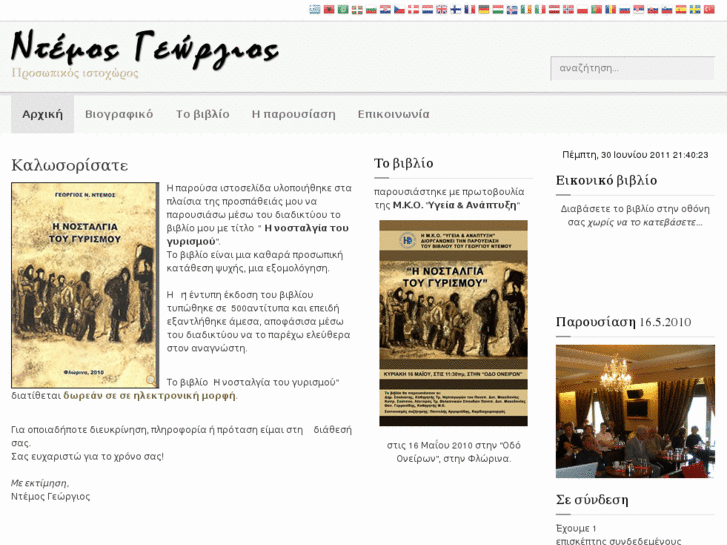Select the Finnish flag icon
This screenshot has width=727, height=545.
pos(456,9)
